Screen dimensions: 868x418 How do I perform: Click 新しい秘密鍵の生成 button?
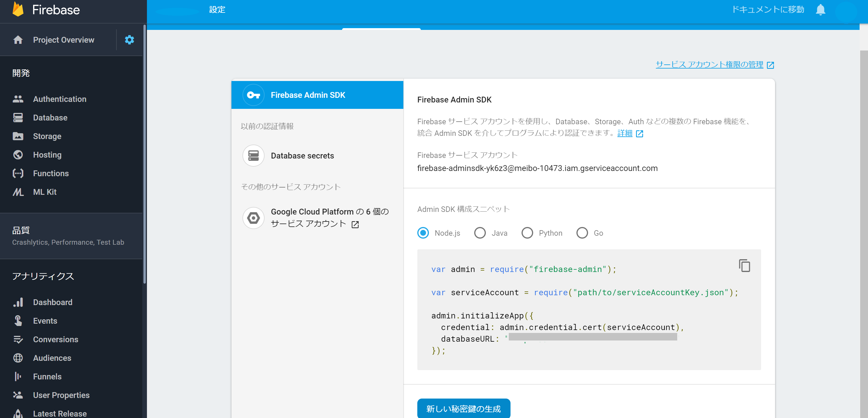point(463,409)
